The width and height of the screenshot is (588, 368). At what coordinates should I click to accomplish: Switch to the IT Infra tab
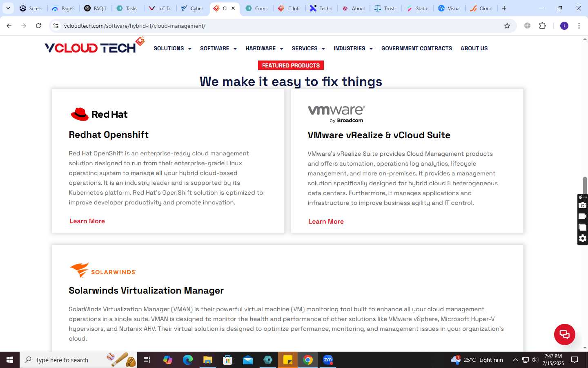pyautogui.click(x=289, y=8)
